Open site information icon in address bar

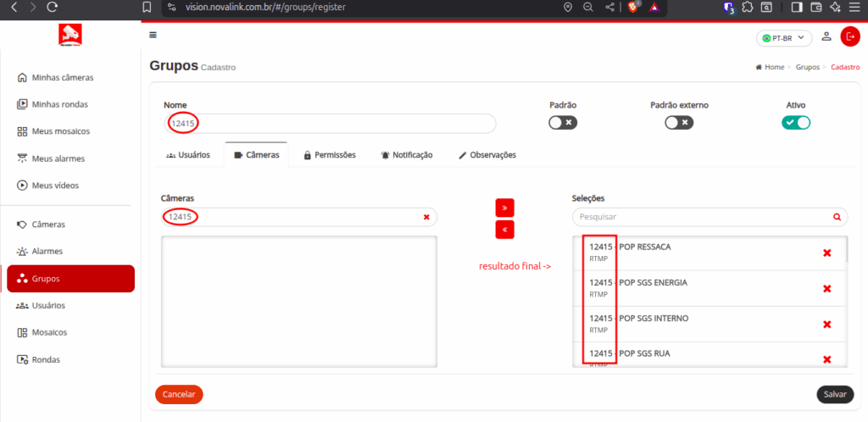pos(171,7)
